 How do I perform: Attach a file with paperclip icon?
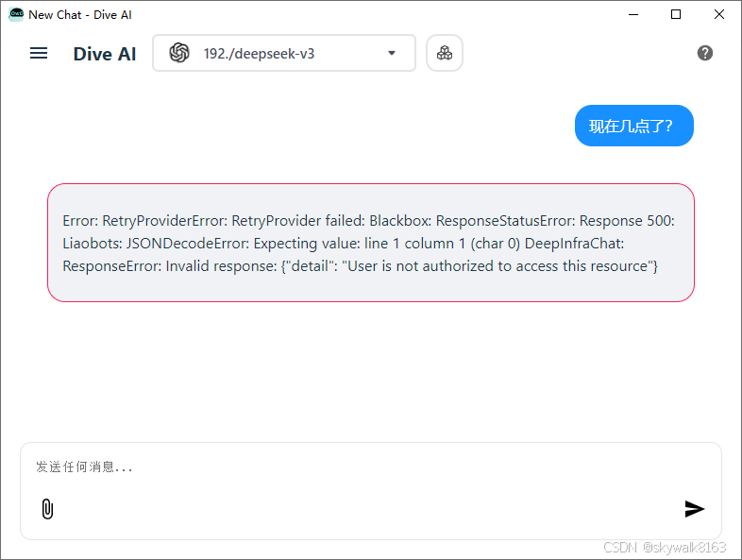tap(47, 509)
